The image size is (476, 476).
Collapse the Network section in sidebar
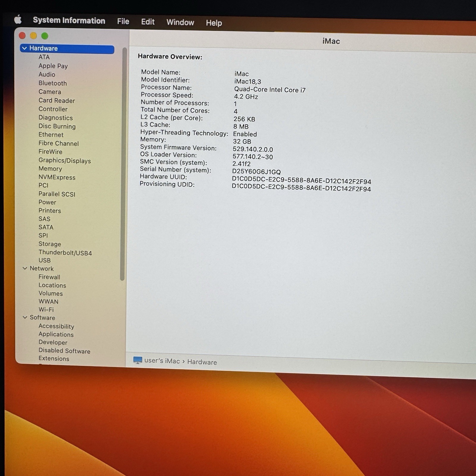[x=25, y=268]
